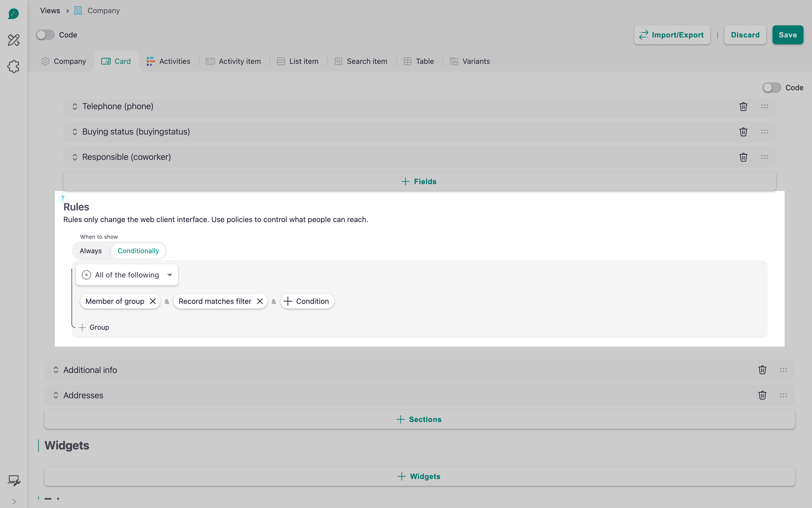Expand the left sidebar chevron
This screenshot has width=812, height=508.
click(14, 502)
